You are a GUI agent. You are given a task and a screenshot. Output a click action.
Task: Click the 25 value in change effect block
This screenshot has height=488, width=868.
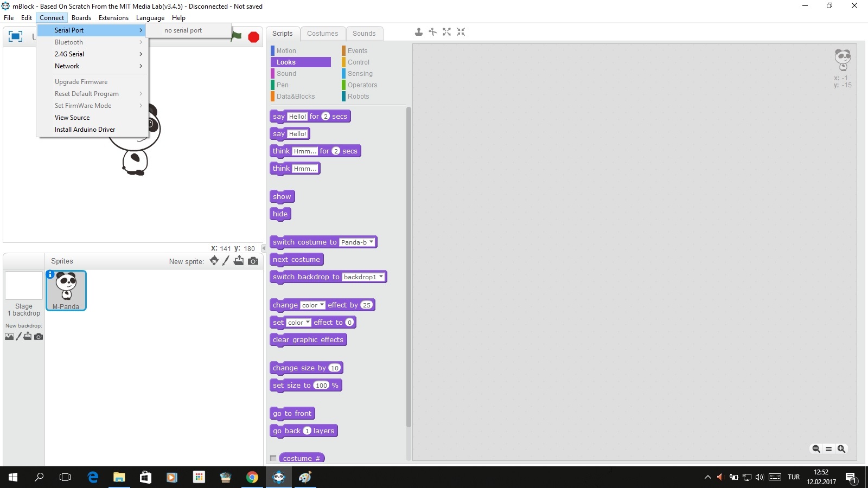pyautogui.click(x=367, y=305)
